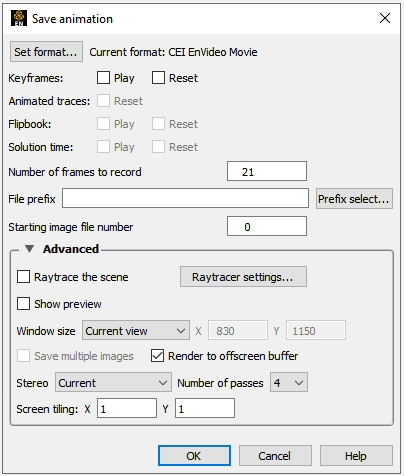404x476 pixels.
Task: Open Help for Save animation
Action: (356, 456)
